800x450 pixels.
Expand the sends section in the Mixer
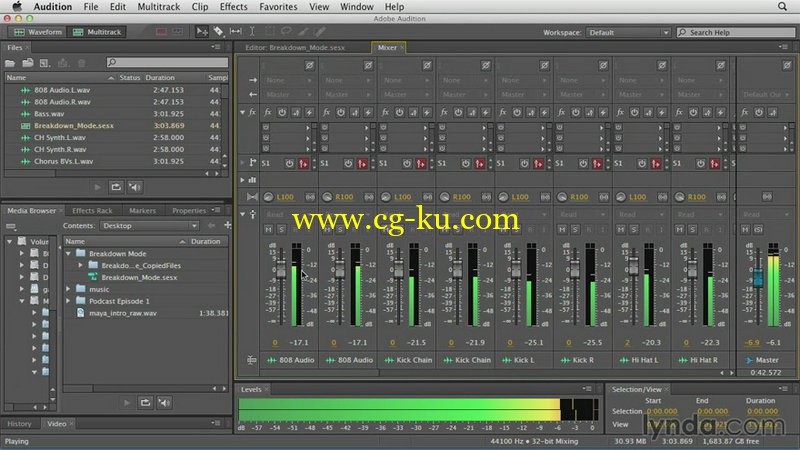242,163
